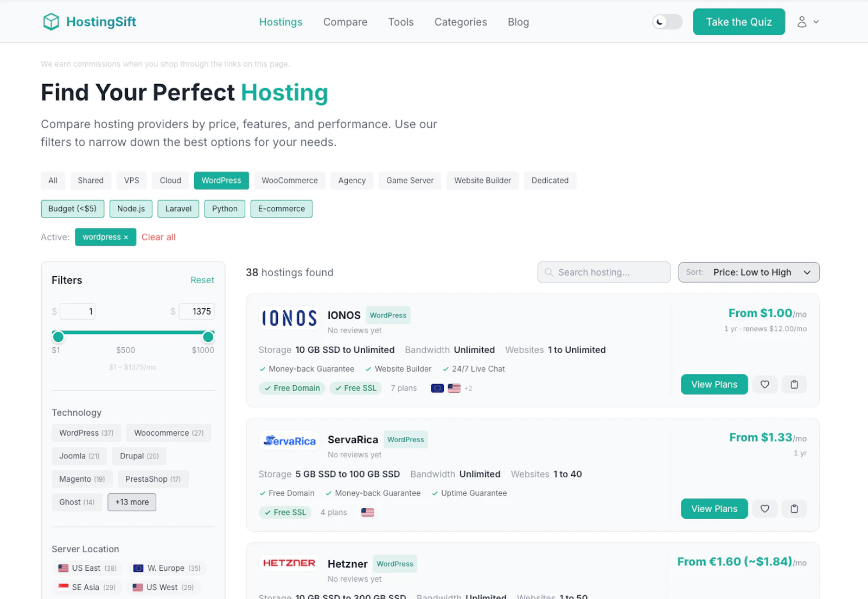Expand the +13 more technologies

tap(132, 502)
